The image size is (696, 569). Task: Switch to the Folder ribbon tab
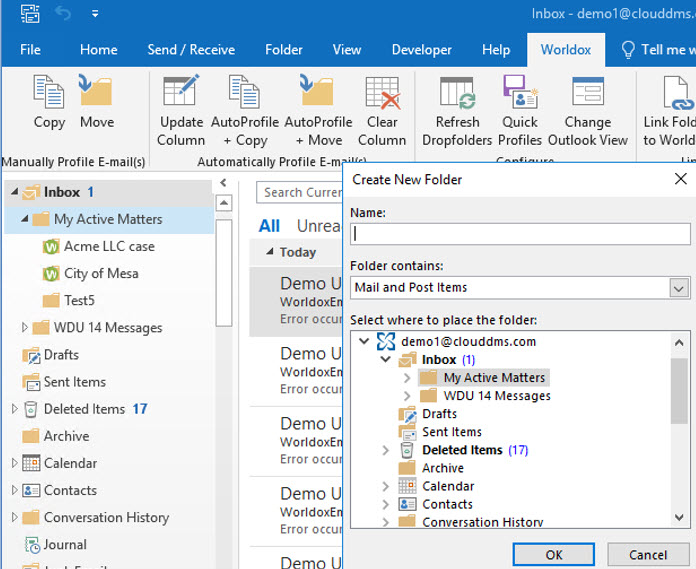pos(284,50)
